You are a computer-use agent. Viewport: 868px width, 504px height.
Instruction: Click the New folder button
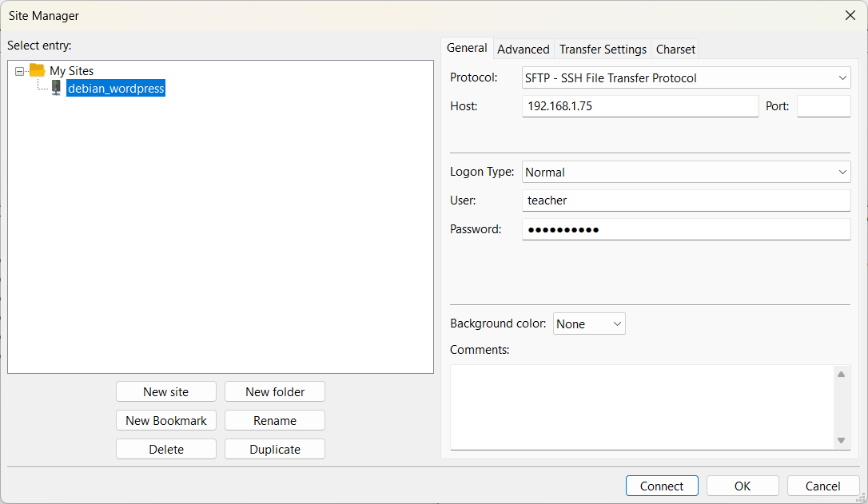tap(275, 391)
